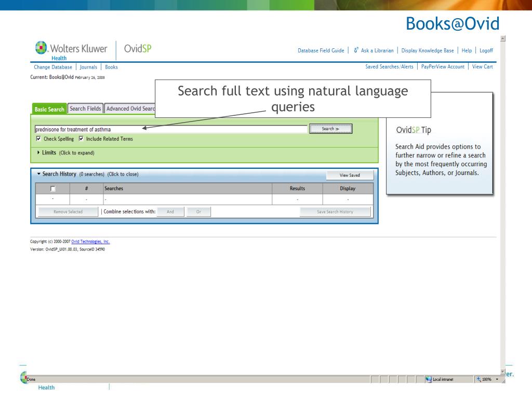Image resolution: width=532 pixels, height=399 pixels.
Task: Open the Ask a Librarian link
Action: [377, 50]
